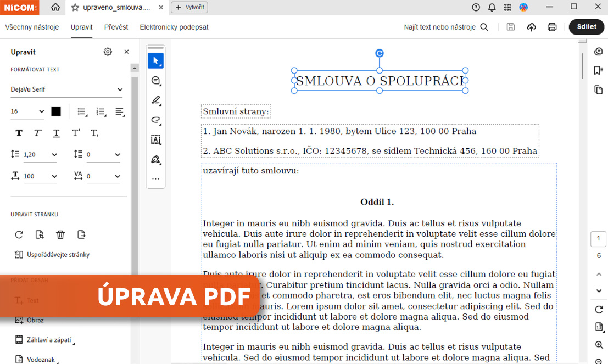Open the user profile avatar

[x=523, y=7]
